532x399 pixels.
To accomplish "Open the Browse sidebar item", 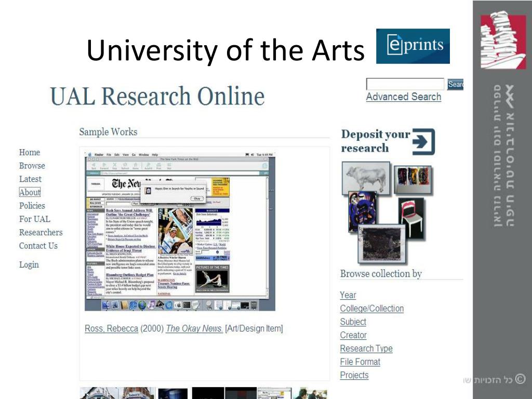I will coord(32,166).
